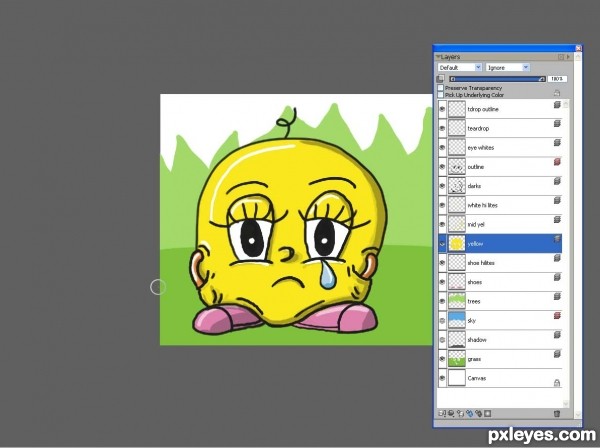This screenshot has width=600, height=448.
Task: Open the Layer Commands button in Layers footer
Action: 442,414
